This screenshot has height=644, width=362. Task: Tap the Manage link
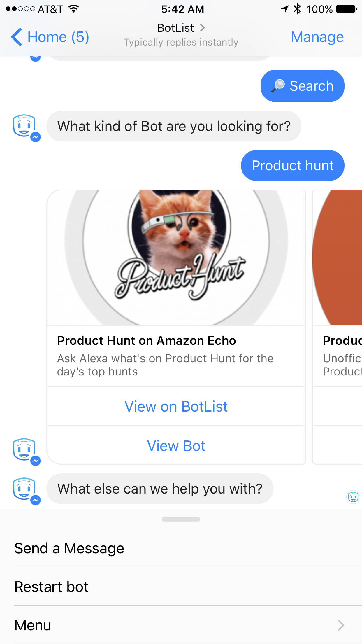click(x=317, y=37)
